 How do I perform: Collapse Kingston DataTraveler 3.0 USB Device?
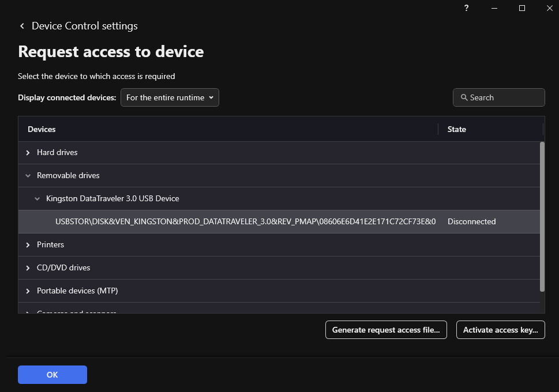(37, 199)
